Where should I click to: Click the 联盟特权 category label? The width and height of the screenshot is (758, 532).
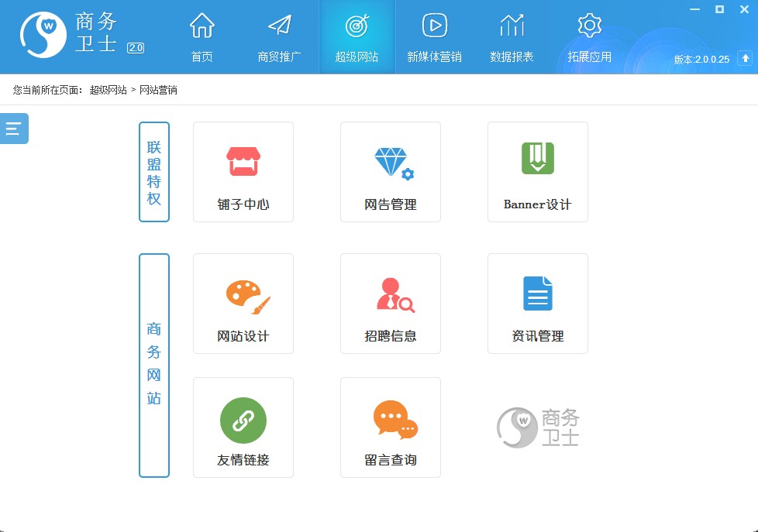[x=154, y=172]
